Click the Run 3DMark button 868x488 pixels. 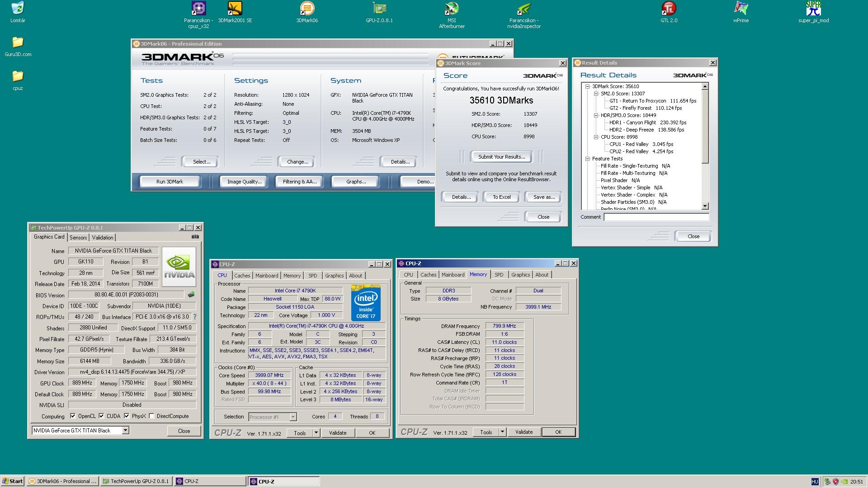170,182
